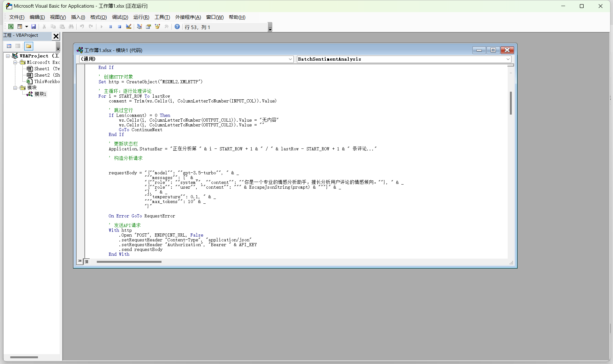
Task: Open the Project Explorer icon
Action: coord(140,27)
